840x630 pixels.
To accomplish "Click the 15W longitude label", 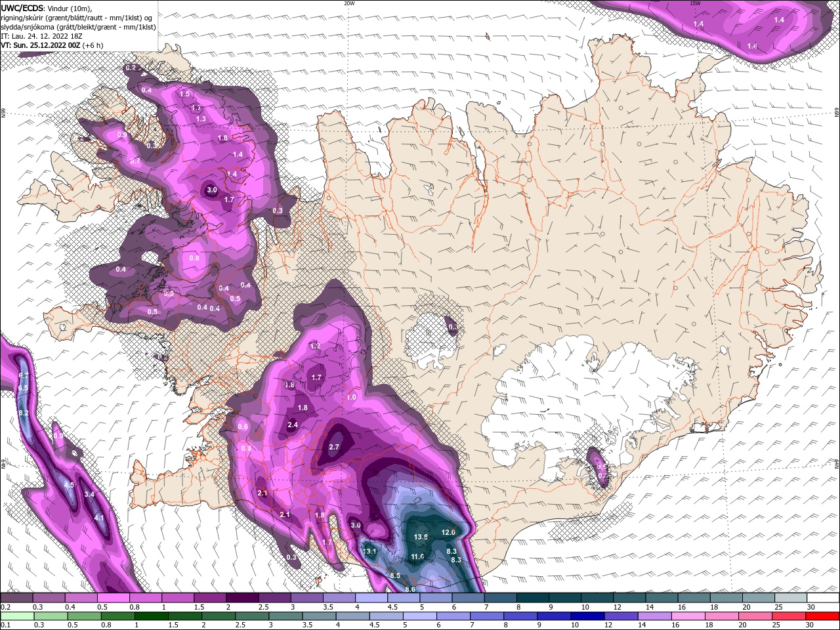I will [x=695, y=3].
